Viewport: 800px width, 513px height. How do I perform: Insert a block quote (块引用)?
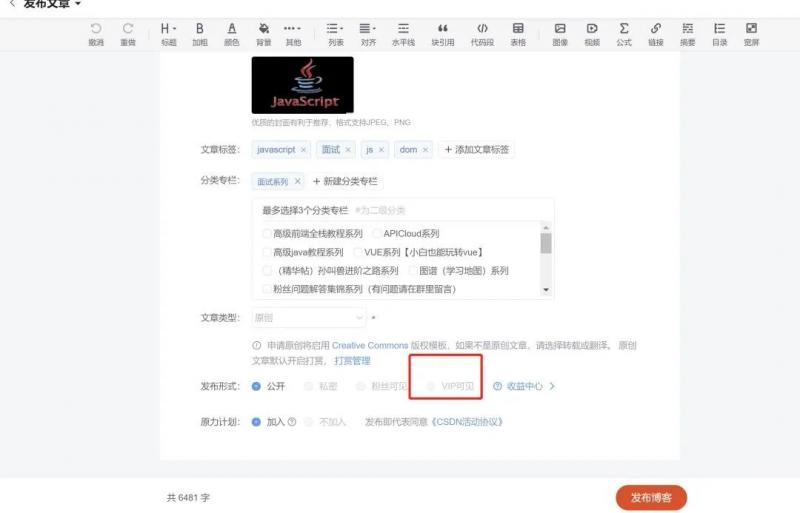442,33
